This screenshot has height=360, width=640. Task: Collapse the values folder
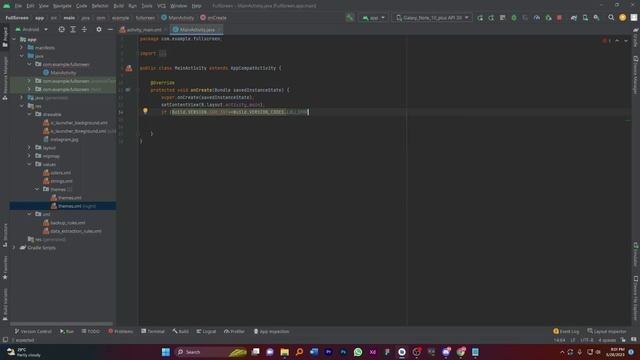tap(29, 164)
